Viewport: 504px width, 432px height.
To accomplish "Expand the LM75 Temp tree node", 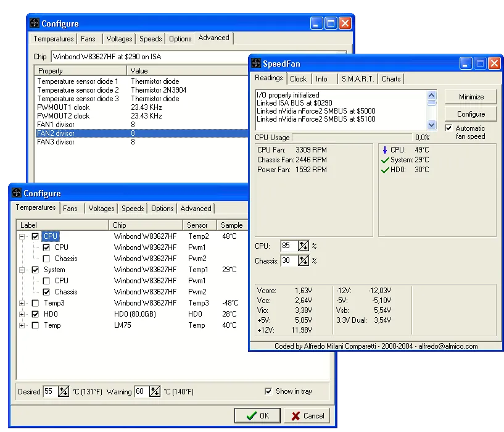I will [x=22, y=325].
